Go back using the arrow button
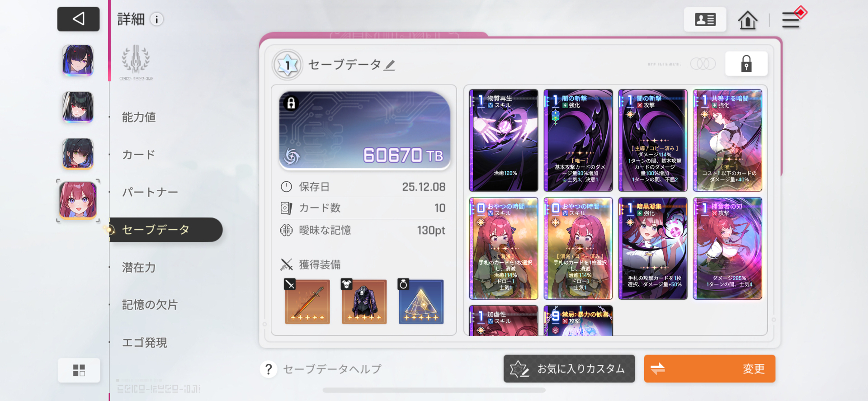The width and height of the screenshot is (868, 401). click(x=78, y=19)
